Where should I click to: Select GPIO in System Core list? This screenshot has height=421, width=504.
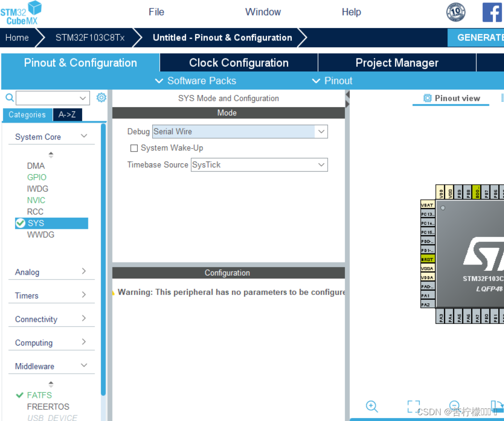37,177
